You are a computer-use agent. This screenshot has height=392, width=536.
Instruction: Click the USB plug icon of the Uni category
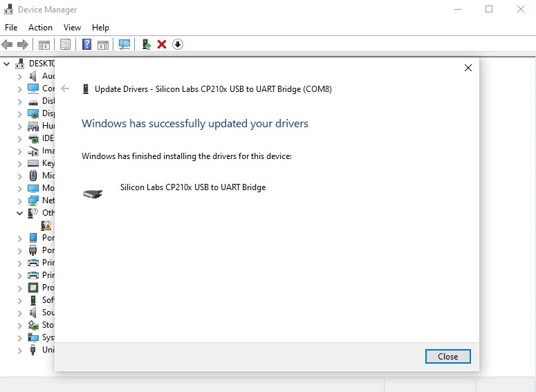coord(33,350)
